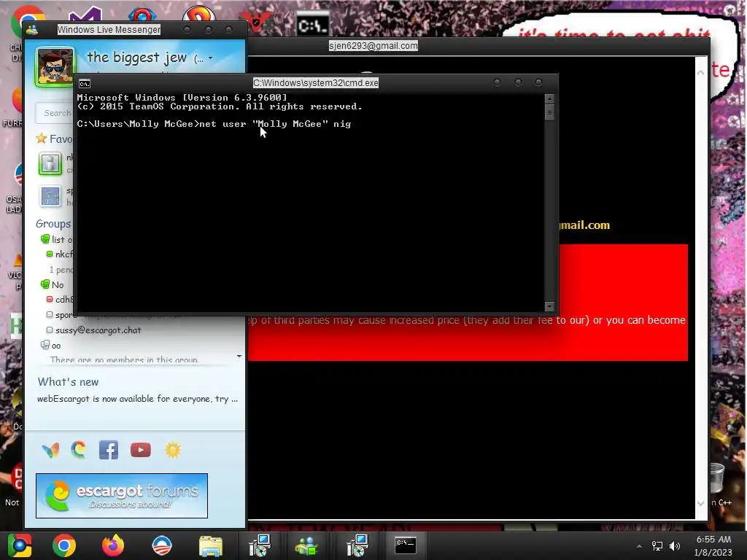Open the Recycle Bin on the desktop
Image resolution: width=747 pixels, height=560 pixels.
717,478
